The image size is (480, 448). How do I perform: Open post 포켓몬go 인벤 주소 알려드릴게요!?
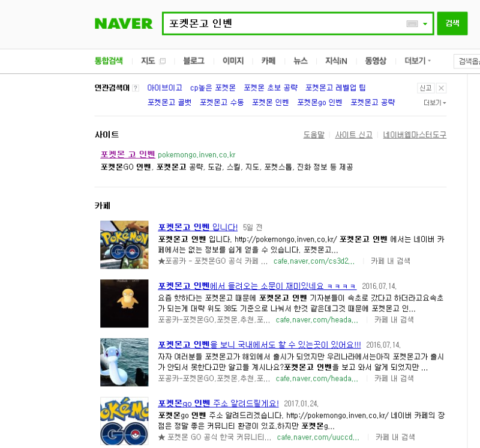pos(218,404)
